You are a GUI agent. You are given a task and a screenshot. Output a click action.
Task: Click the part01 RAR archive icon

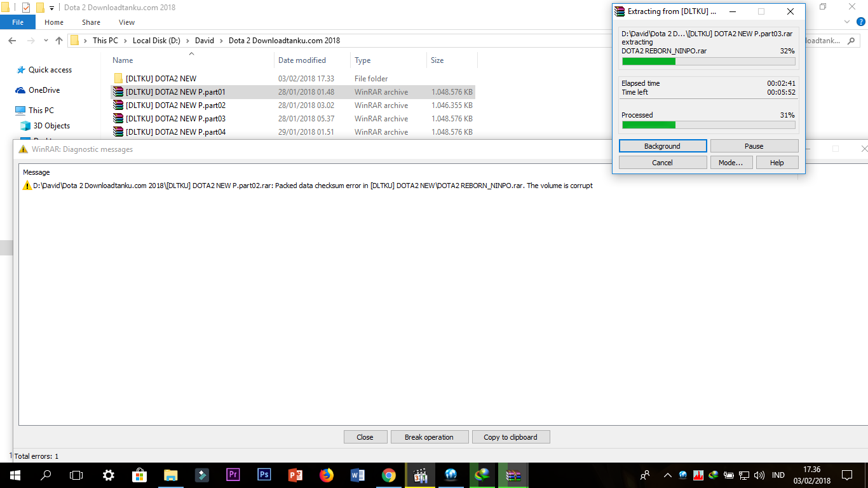pos(118,92)
